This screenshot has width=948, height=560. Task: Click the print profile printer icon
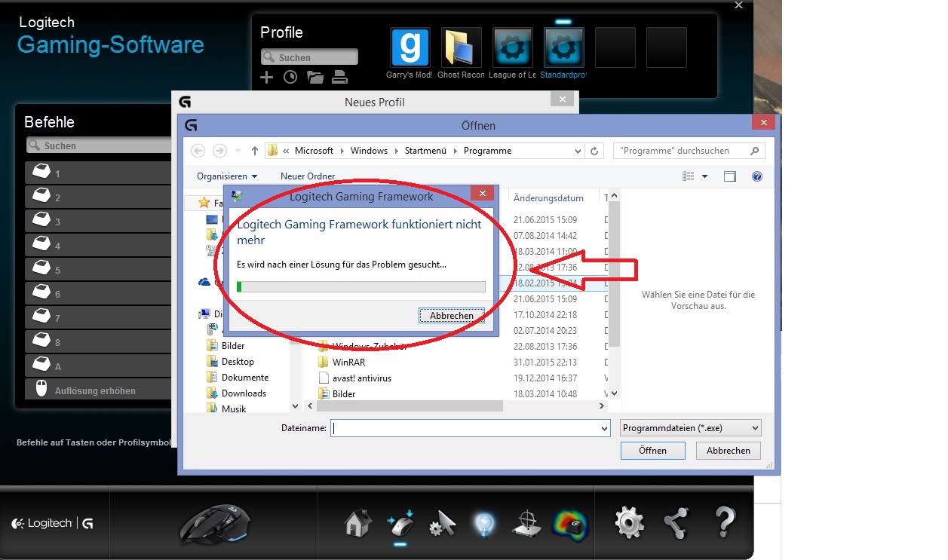coord(339,77)
